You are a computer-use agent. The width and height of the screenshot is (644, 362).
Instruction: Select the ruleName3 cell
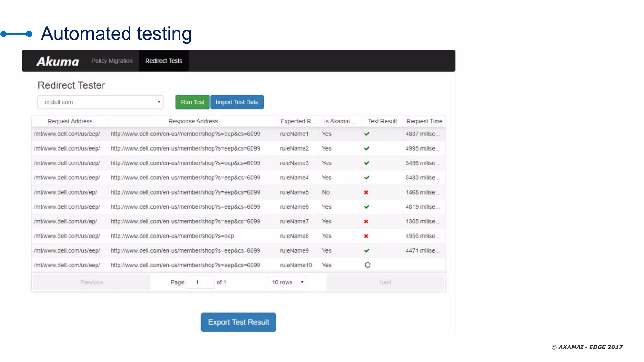point(294,163)
